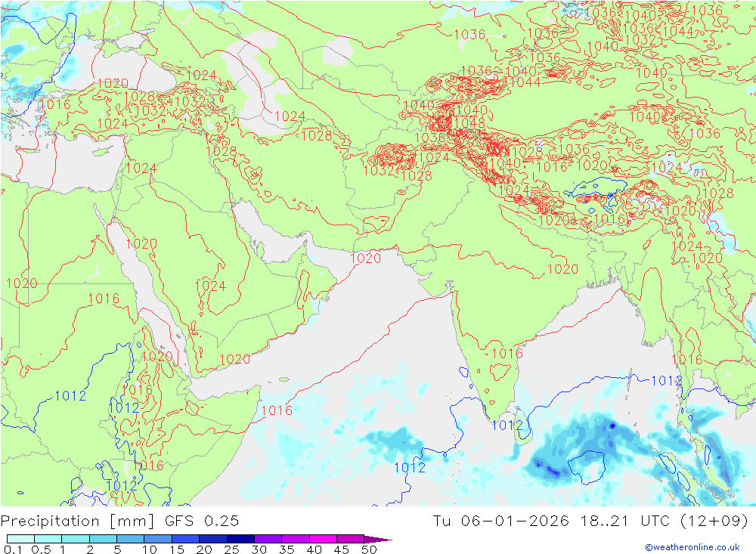Select the date text 'Tu 06-01-2026'

501,522
